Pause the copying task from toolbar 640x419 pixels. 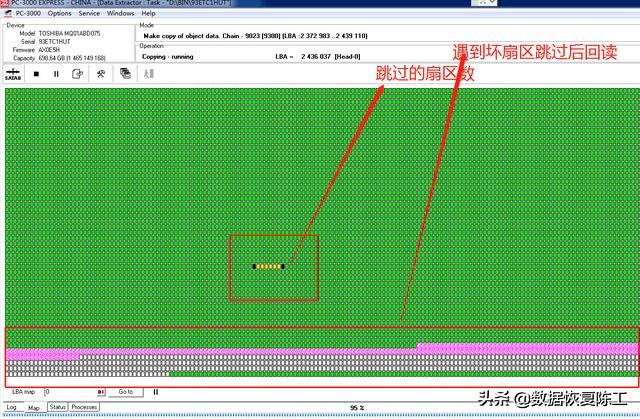pyautogui.click(x=58, y=73)
